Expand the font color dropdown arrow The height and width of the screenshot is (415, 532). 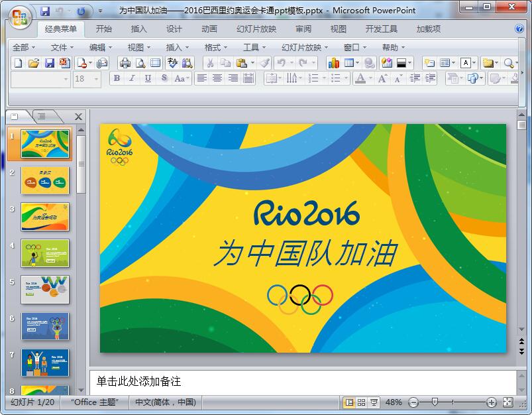coord(370,79)
